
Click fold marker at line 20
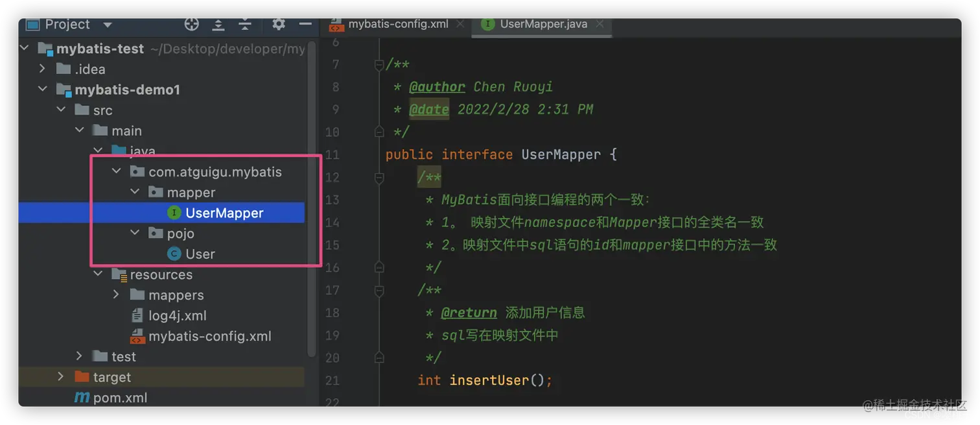point(379,358)
